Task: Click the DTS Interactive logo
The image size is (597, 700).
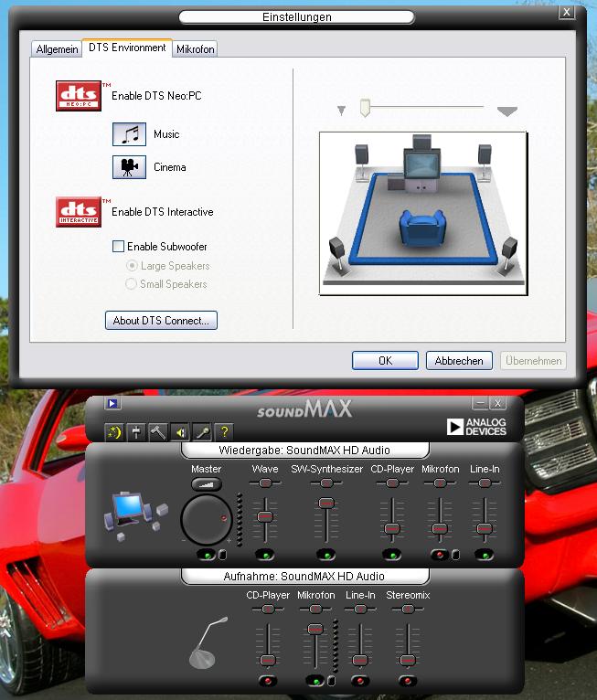Action: click(x=80, y=212)
